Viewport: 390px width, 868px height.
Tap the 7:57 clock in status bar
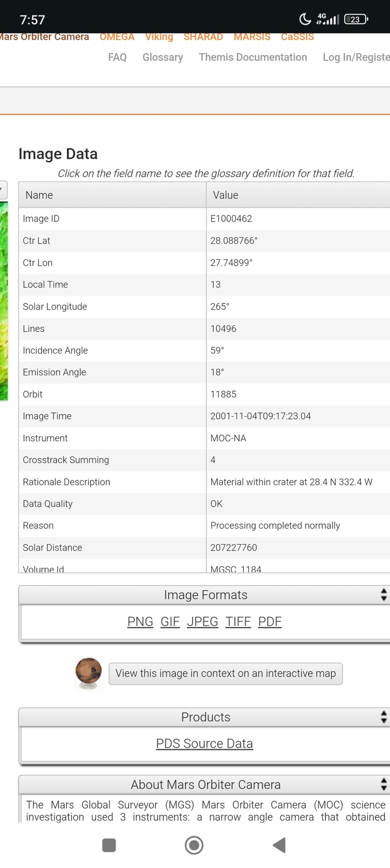coord(32,20)
